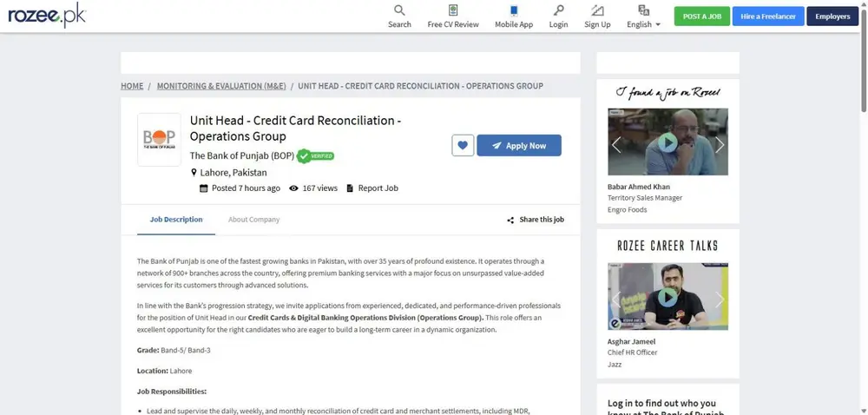Click Share this job

point(536,220)
